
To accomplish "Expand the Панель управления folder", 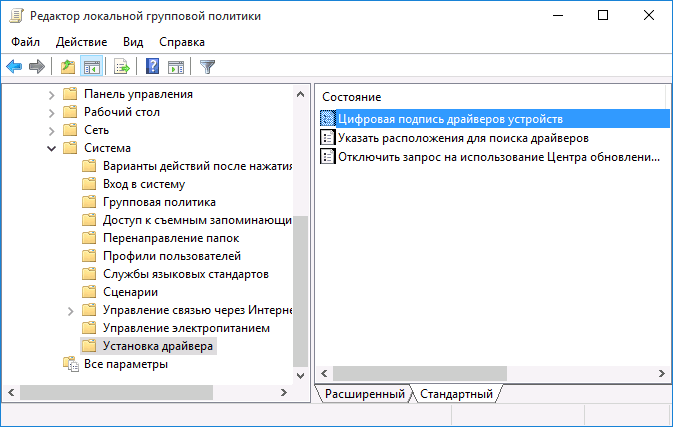I will pos(52,94).
